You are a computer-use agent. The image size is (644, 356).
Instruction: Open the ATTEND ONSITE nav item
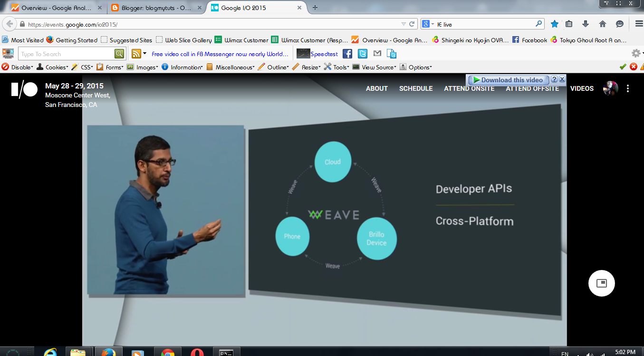pyautogui.click(x=469, y=88)
